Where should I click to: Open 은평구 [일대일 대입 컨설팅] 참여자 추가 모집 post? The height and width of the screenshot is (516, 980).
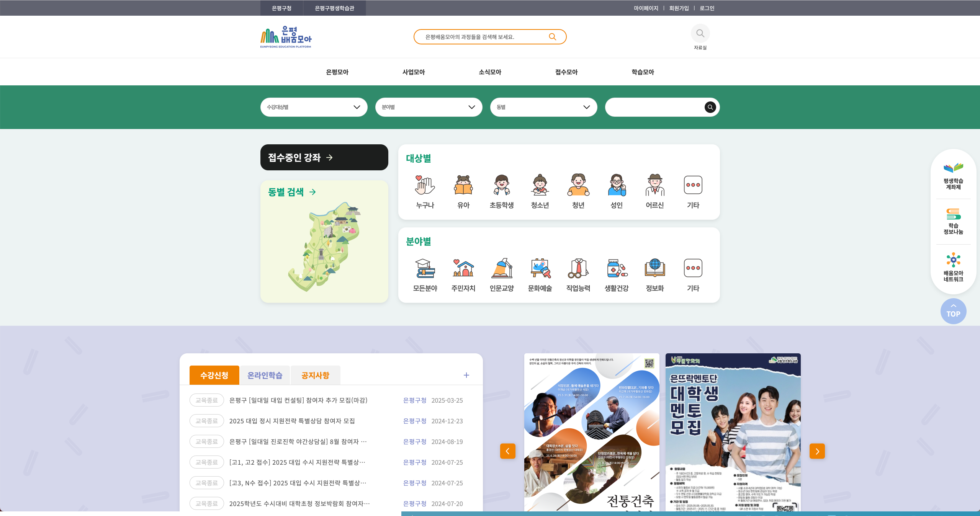point(298,400)
